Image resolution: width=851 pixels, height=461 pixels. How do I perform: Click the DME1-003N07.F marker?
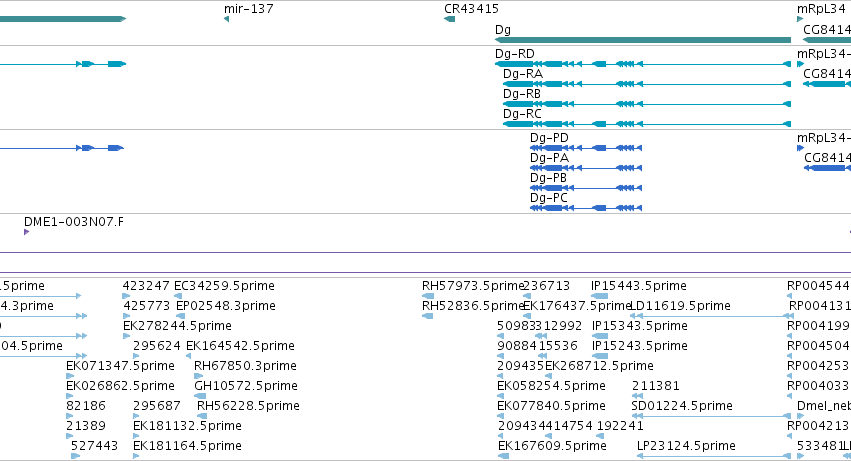coord(27,232)
